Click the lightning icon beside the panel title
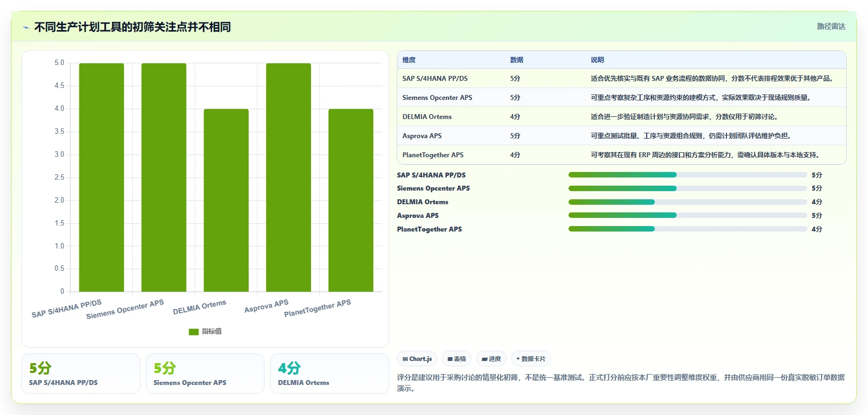The width and height of the screenshot is (868, 415). point(26,27)
